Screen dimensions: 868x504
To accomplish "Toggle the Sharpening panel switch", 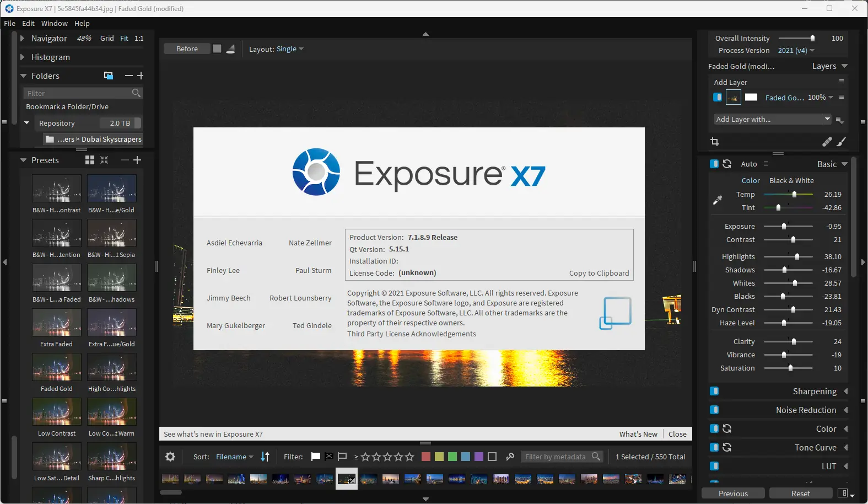I will pyautogui.click(x=714, y=391).
